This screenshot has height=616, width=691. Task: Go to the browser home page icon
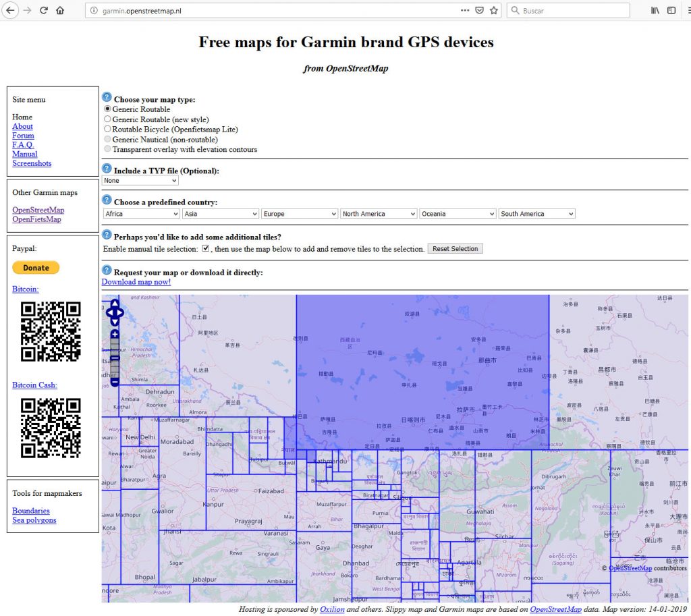pos(60,11)
